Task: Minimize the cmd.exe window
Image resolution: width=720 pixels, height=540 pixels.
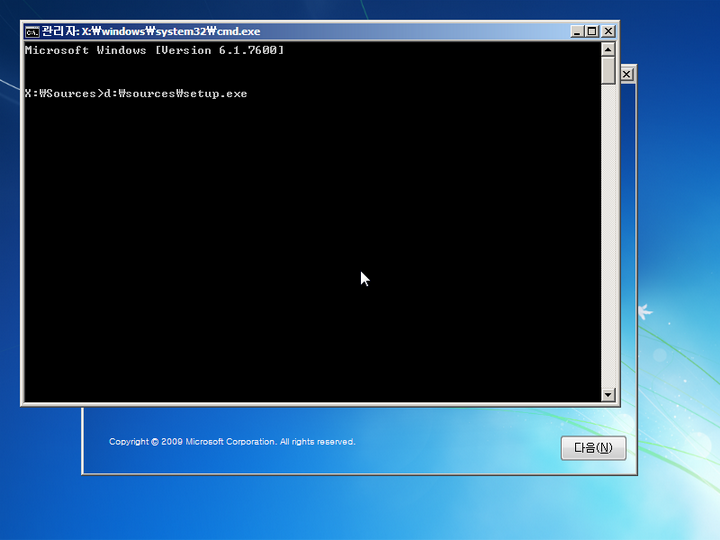Action: tap(577, 31)
